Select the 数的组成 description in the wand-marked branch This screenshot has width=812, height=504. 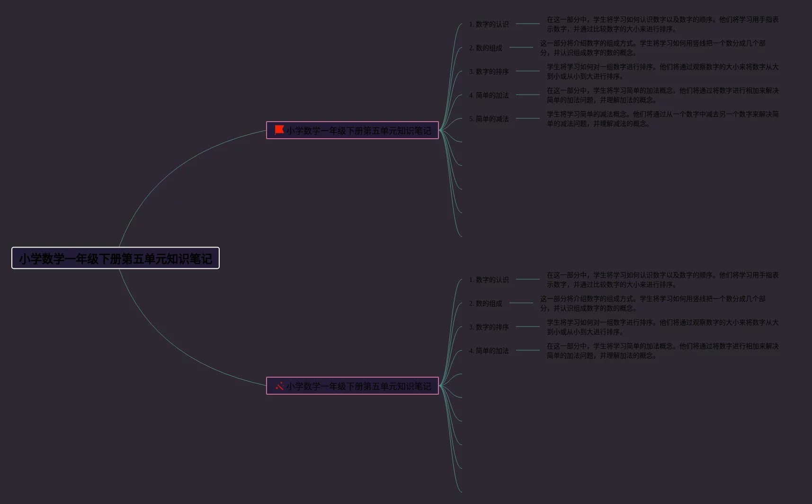(x=652, y=303)
